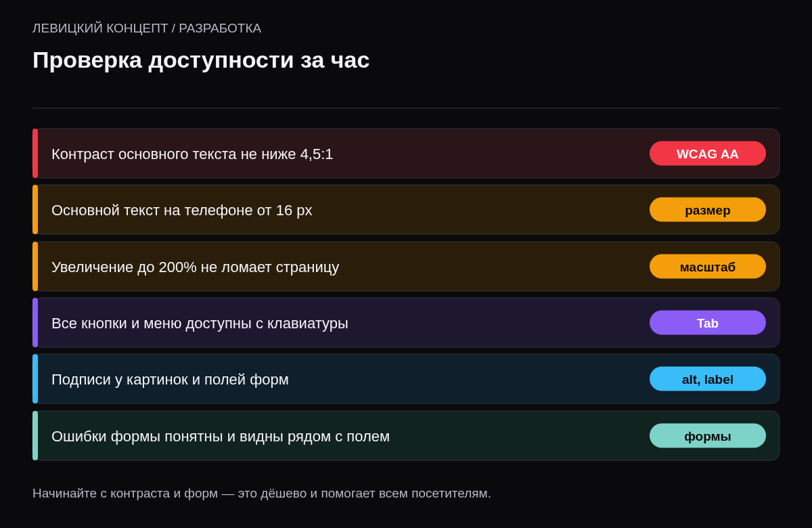Screen dimensions: 812x528
Task: Click the teal формы badge
Action: coord(708,436)
